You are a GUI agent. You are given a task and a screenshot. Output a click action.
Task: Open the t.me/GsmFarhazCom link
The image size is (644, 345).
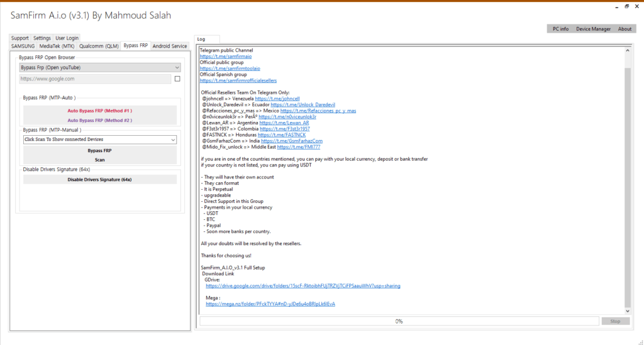292,141
